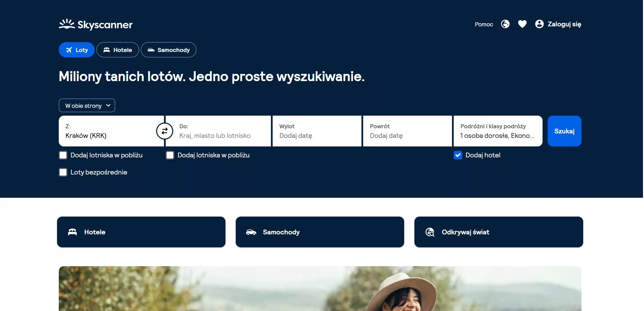Click the airplane icon in the Loty tab
644x311 pixels.
[69, 50]
